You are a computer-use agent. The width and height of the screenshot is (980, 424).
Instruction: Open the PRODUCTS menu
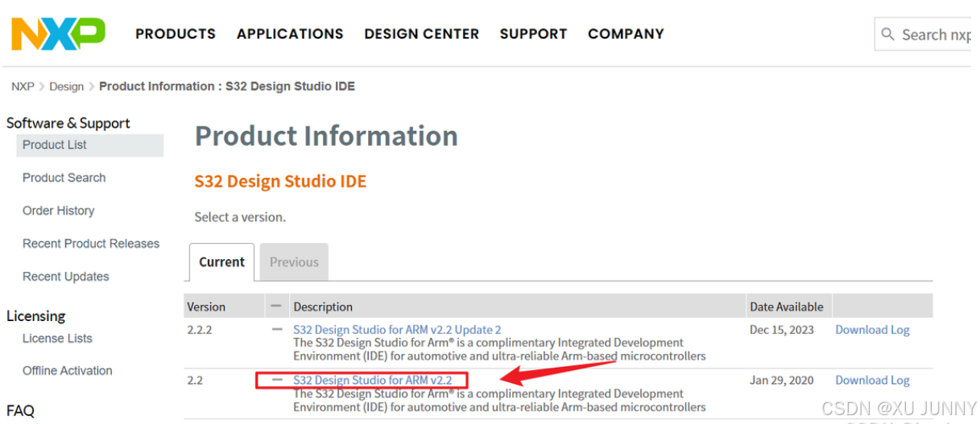point(176,34)
